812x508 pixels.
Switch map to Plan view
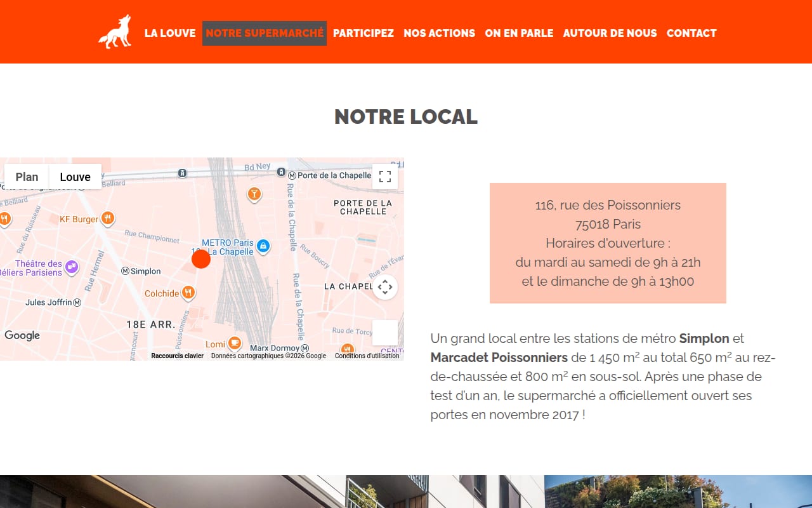27,177
